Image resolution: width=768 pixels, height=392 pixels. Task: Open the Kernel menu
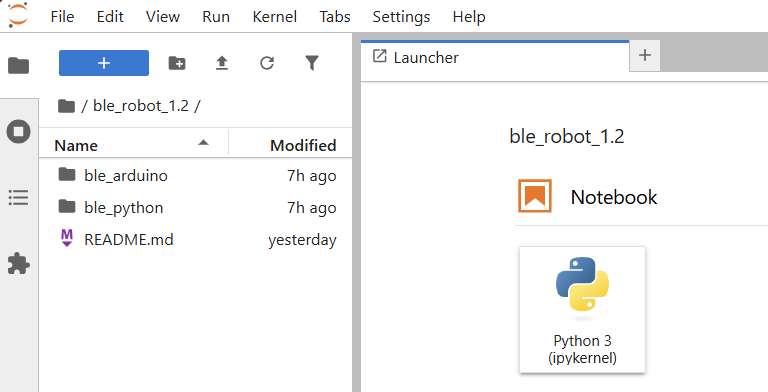(274, 17)
